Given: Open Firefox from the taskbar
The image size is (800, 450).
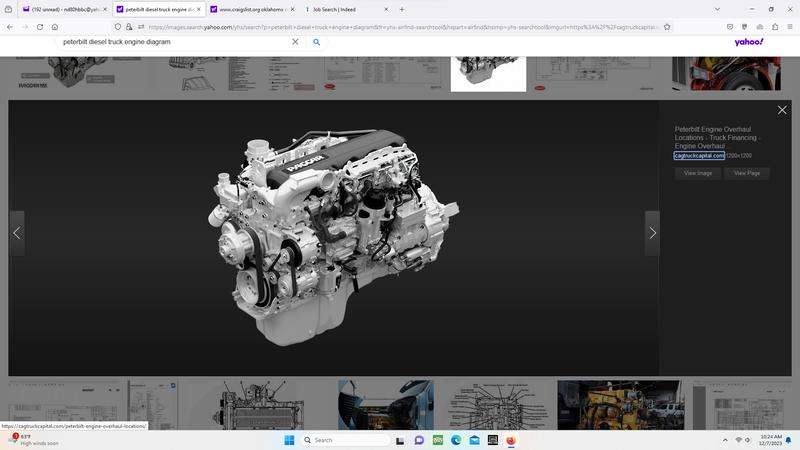Looking at the screenshot, I should (x=511, y=440).
